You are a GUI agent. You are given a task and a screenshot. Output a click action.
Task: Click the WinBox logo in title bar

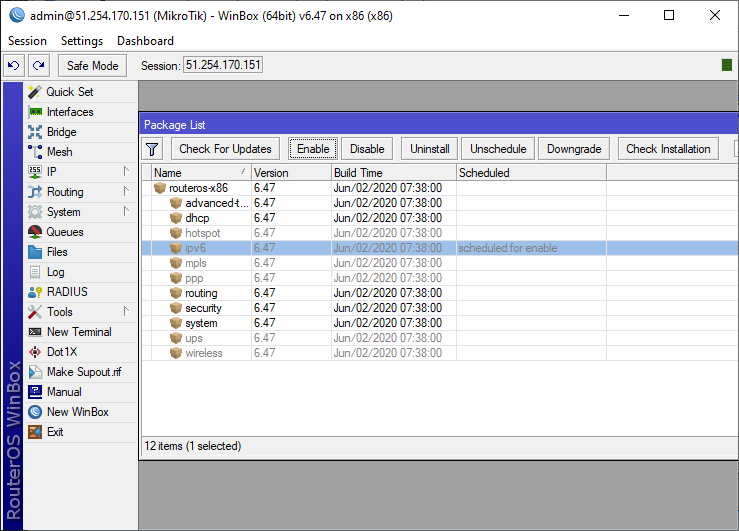coord(17,16)
